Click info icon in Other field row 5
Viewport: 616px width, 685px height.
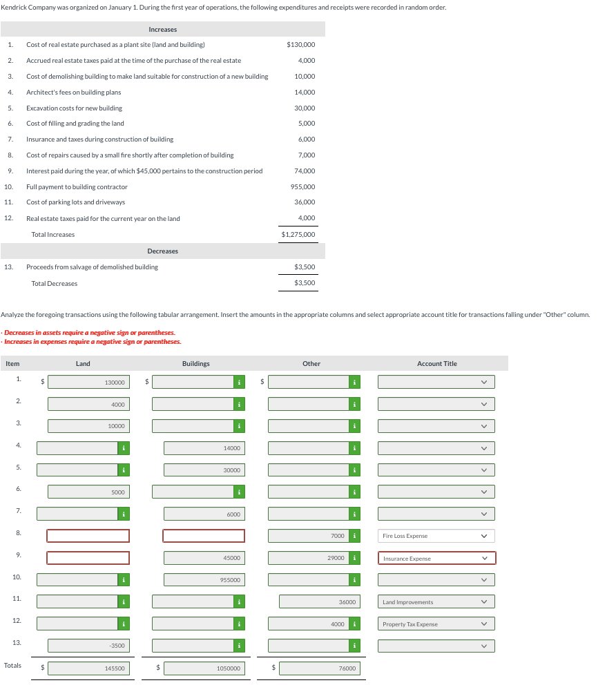click(x=354, y=470)
